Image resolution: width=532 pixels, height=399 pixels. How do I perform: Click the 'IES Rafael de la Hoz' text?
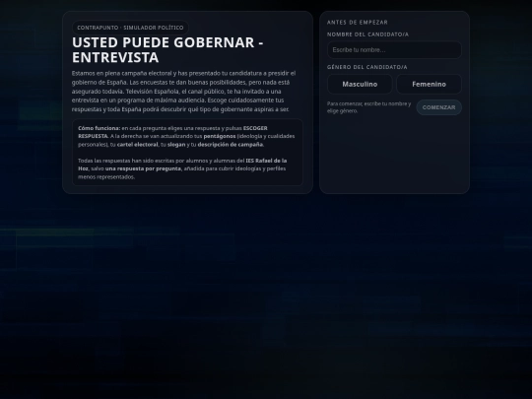[182, 165]
